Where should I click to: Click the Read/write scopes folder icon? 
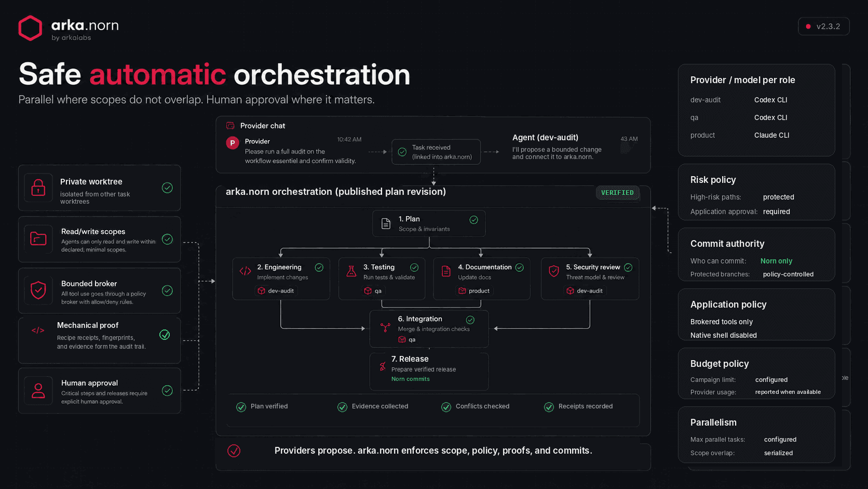point(38,239)
